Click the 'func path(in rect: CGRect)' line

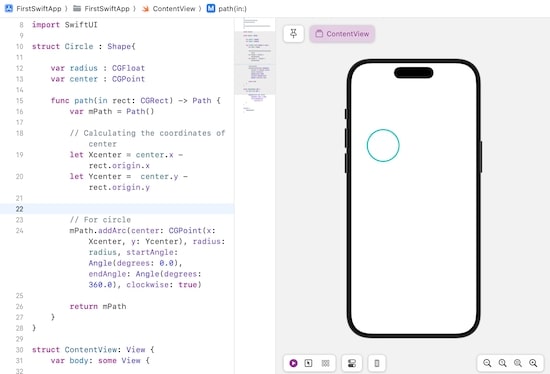135,101
